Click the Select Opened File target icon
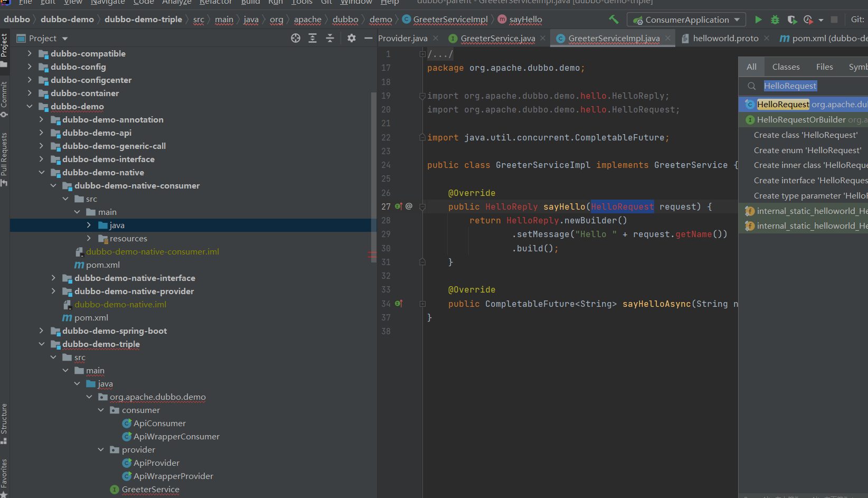 (x=296, y=38)
